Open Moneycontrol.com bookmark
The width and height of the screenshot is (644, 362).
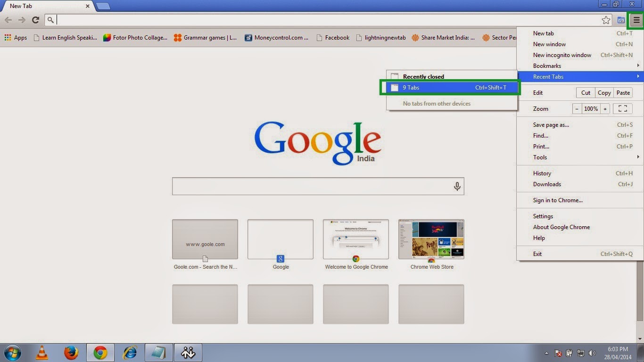[276, 38]
